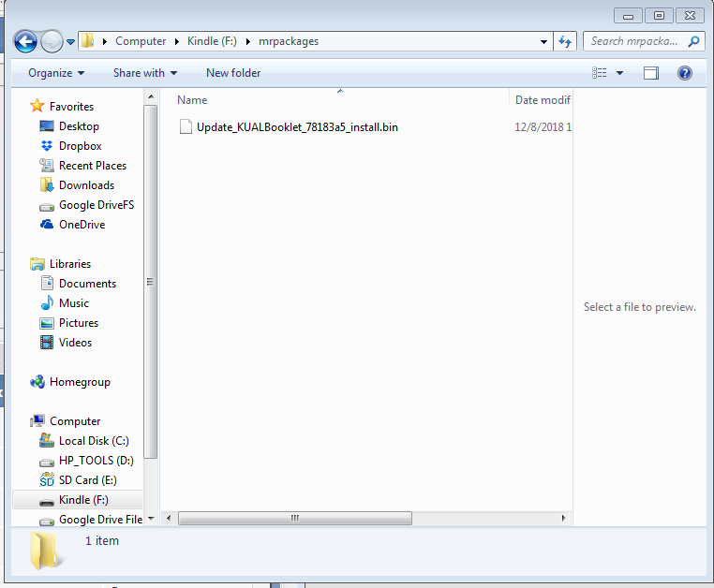Click the search magnifier icon
Screen dimensions: 714x588
tap(693, 41)
